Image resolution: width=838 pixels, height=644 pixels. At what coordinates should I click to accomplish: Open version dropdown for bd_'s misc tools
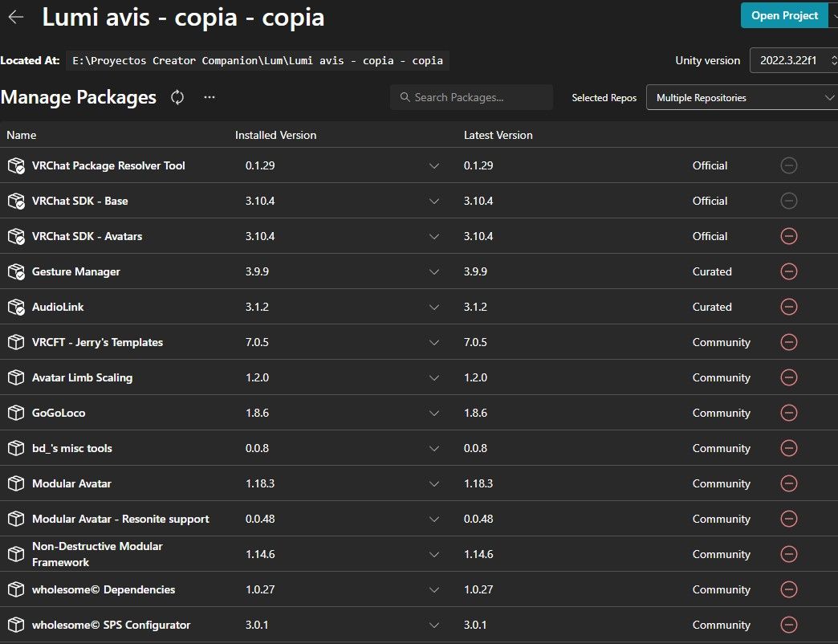[x=434, y=448]
